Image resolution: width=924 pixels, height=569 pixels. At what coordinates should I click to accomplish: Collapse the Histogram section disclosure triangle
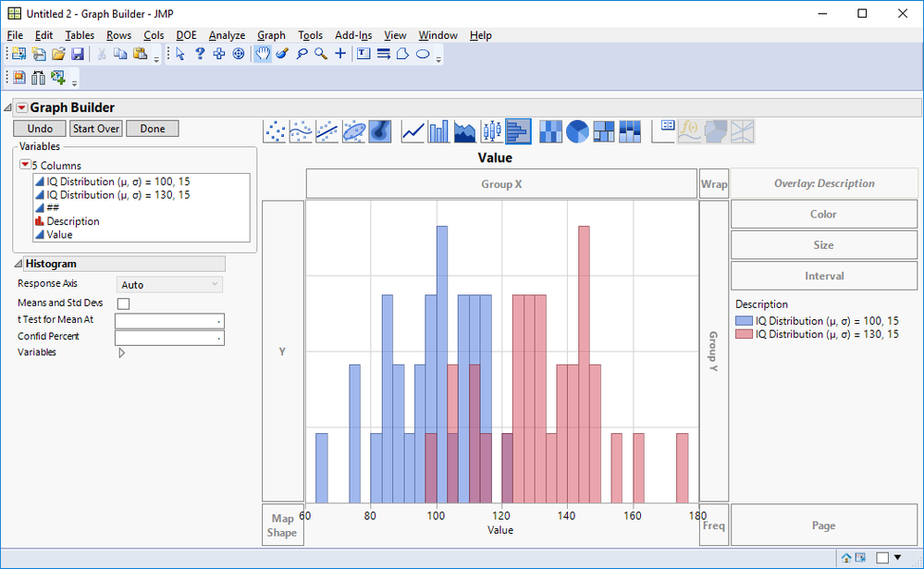click(x=18, y=265)
